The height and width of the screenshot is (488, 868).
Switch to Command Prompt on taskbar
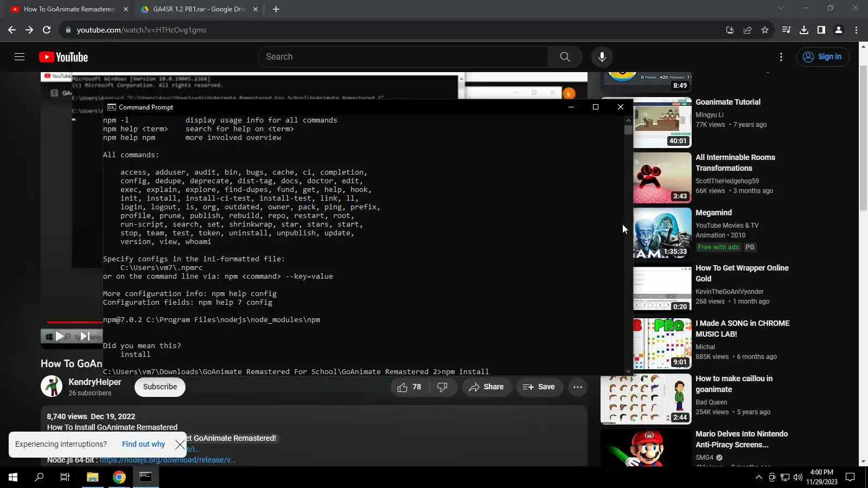tap(145, 477)
